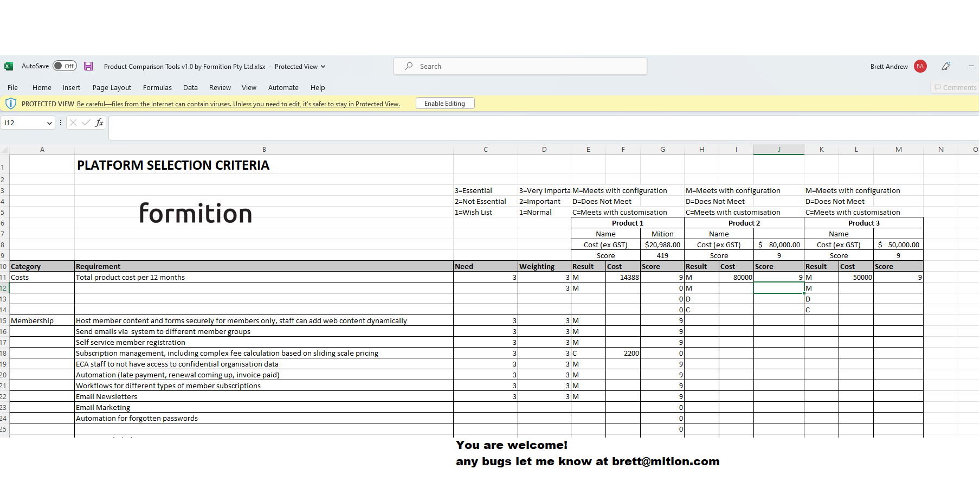Click the Product 3 header cell

tap(863, 223)
